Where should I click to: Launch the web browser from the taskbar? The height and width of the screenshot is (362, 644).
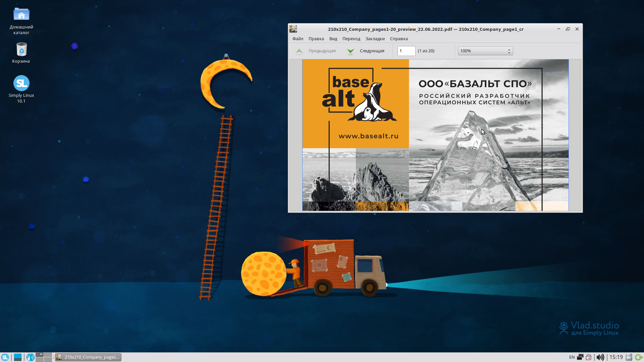30,357
